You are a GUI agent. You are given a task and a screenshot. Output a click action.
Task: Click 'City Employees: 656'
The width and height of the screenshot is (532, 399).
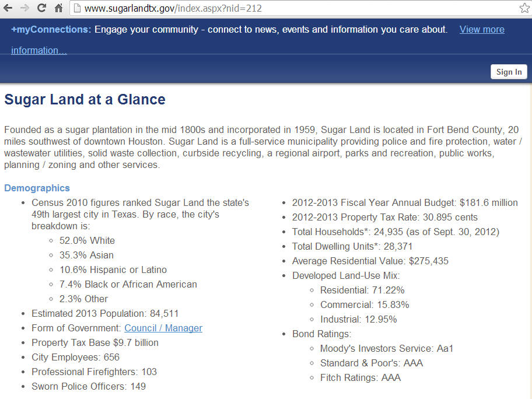click(75, 357)
